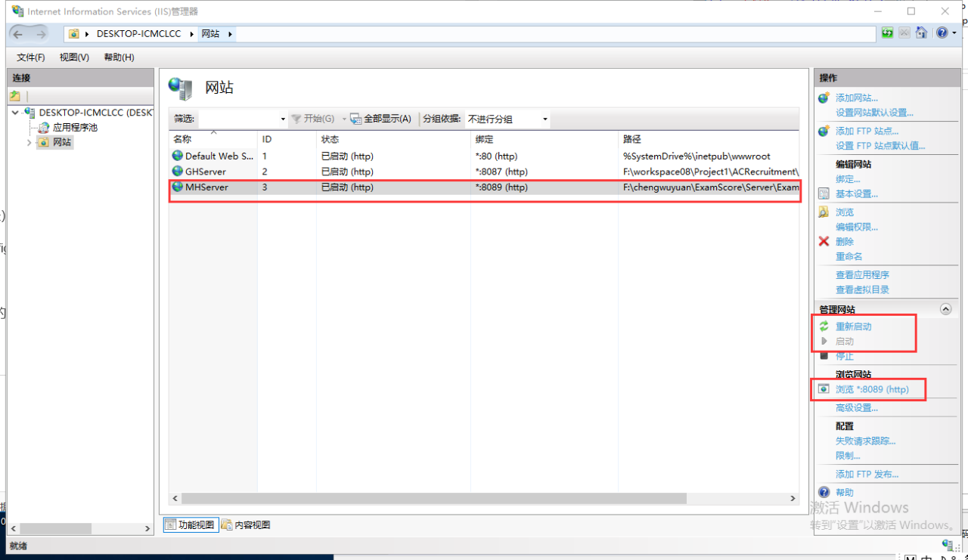Screen dimensions: 968x560
Task: Click the blue 帮助 icon in actions pane
Action: 824,493
